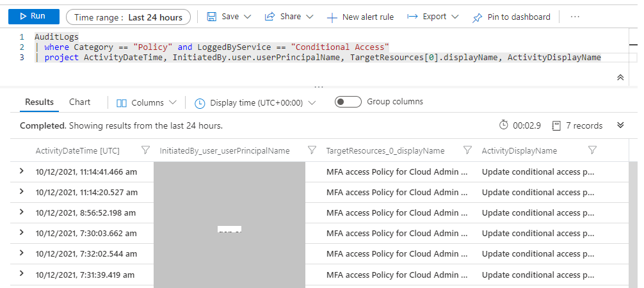Expand the 11:14:41.466 am result row
Image resolution: width=644 pixels, height=288 pixels.
[22, 171]
